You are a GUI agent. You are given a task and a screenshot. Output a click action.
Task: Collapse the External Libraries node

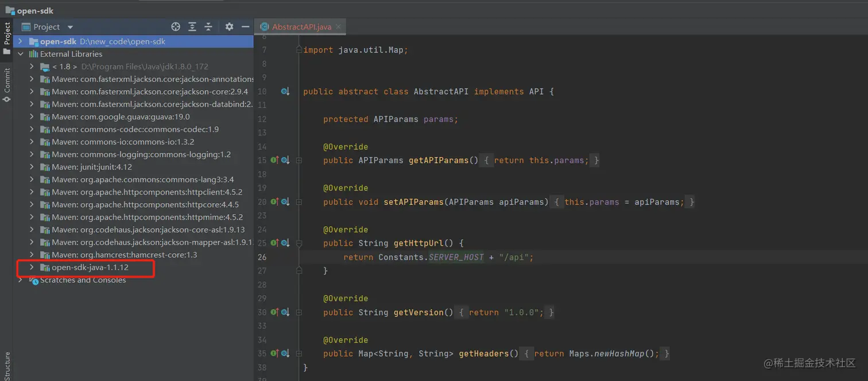(21, 54)
